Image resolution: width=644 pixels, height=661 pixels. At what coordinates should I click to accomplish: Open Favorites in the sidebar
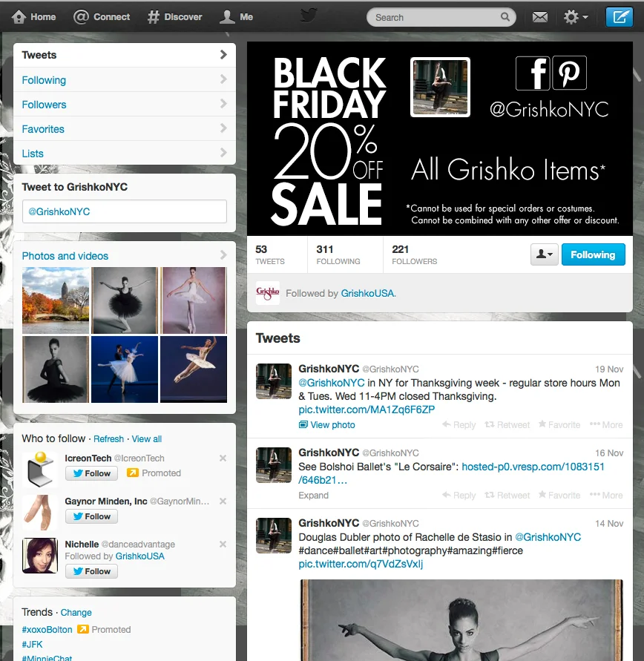click(125, 128)
